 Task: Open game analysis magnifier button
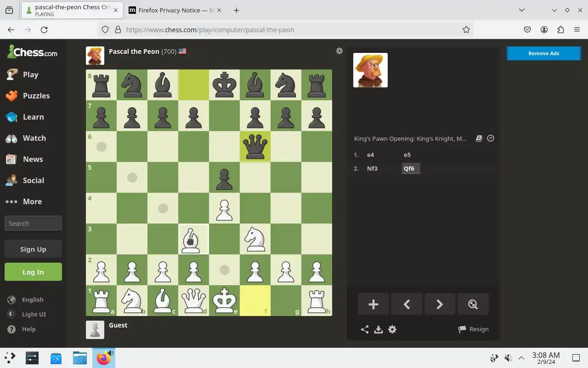(x=473, y=304)
